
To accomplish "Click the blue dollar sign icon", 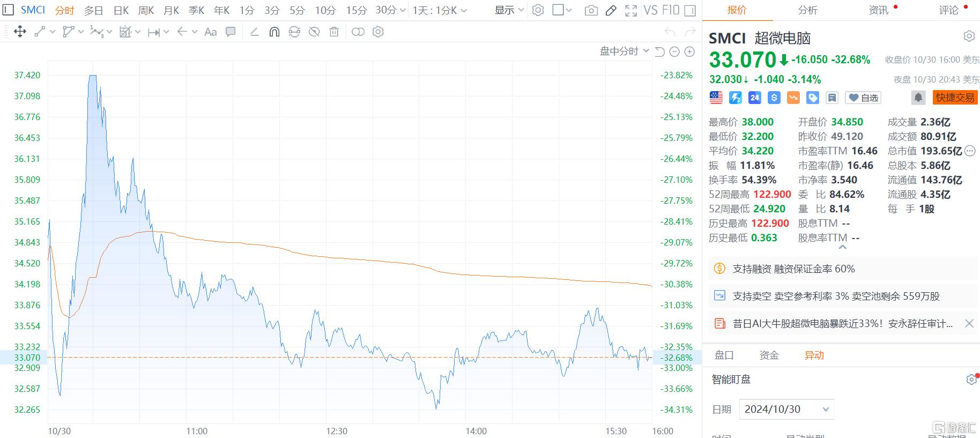I will click(x=774, y=98).
